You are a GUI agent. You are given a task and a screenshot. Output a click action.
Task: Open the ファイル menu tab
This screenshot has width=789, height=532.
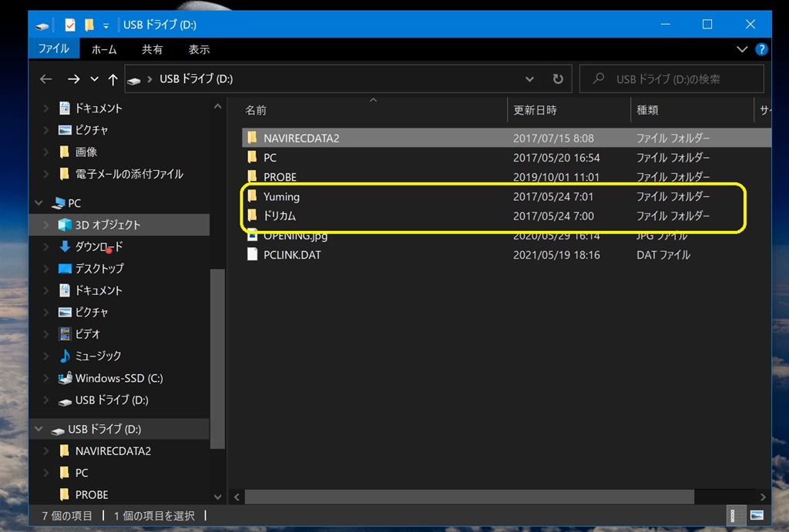coord(54,49)
